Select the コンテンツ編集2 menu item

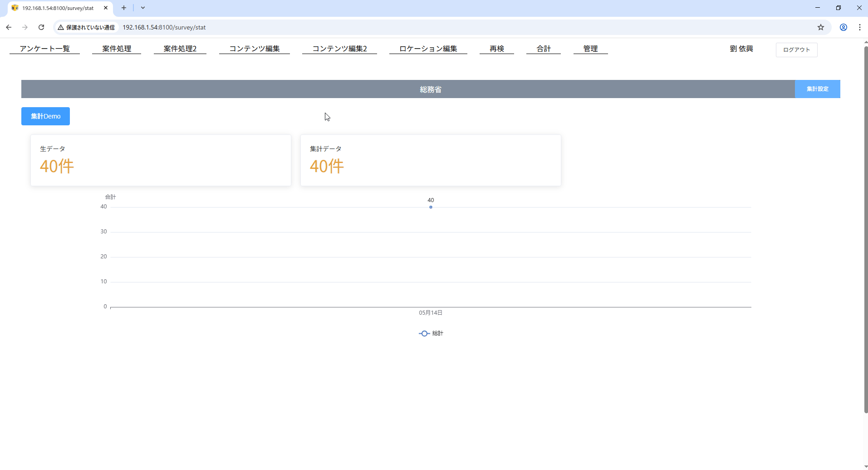click(339, 48)
